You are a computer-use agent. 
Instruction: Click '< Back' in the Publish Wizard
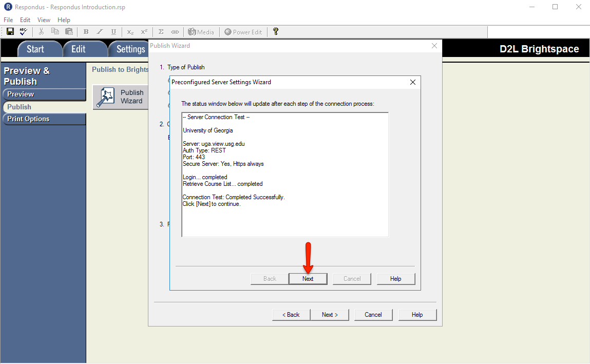[291, 315]
